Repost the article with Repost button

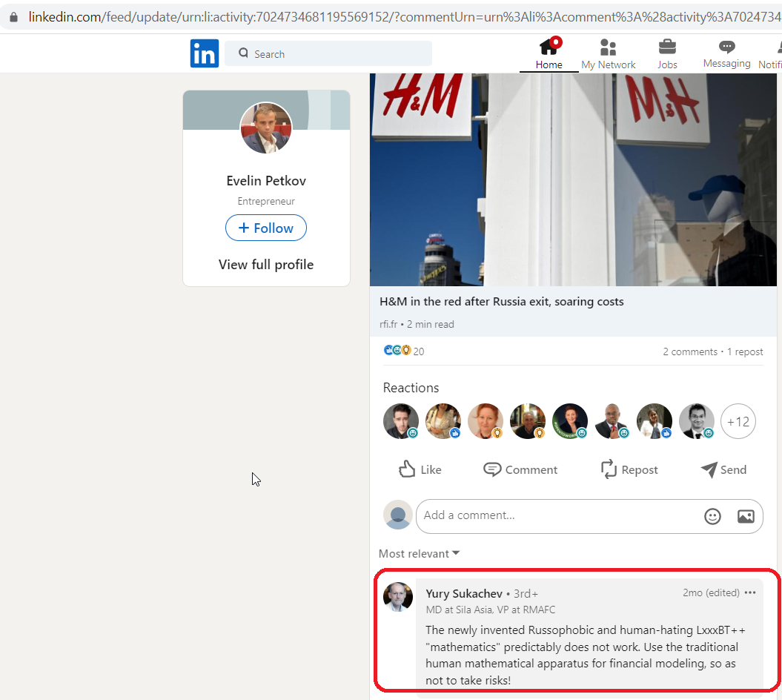tap(629, 469)
